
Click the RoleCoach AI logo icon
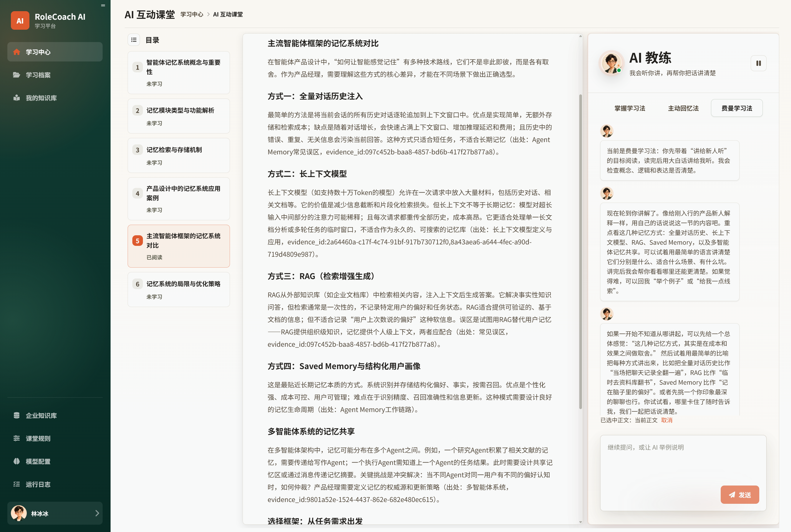coord(20,21)
